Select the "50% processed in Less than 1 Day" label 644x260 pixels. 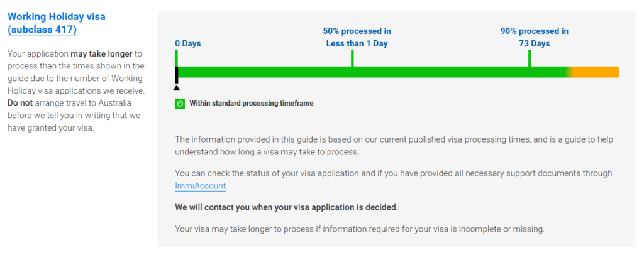coord(357,37)
